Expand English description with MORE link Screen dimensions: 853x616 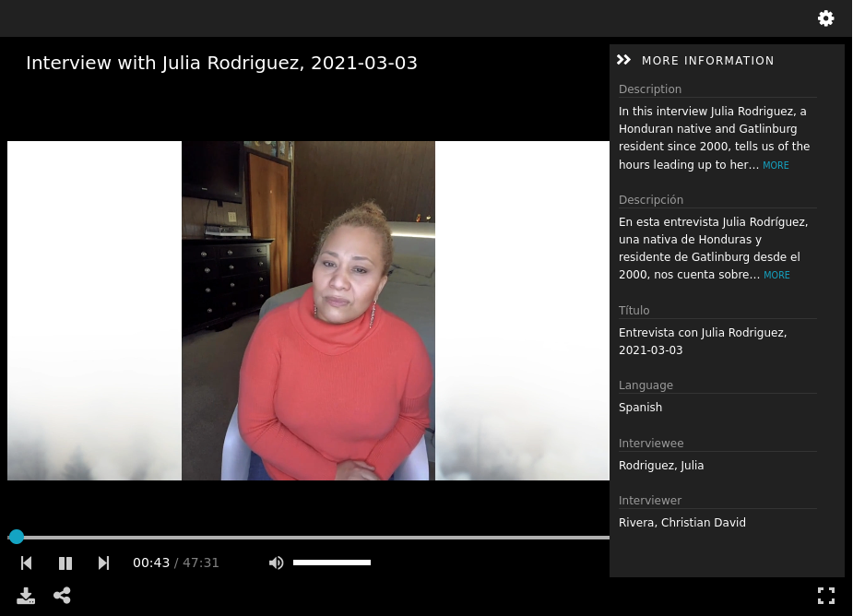pos(776,165)
